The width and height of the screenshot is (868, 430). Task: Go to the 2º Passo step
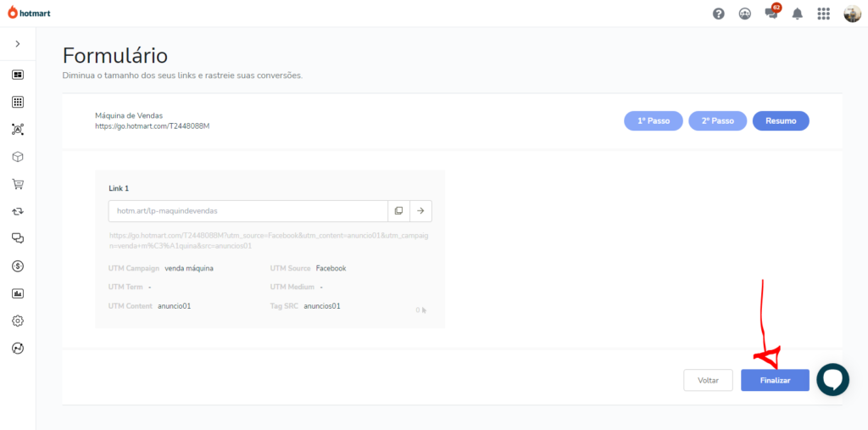(717, 121)
